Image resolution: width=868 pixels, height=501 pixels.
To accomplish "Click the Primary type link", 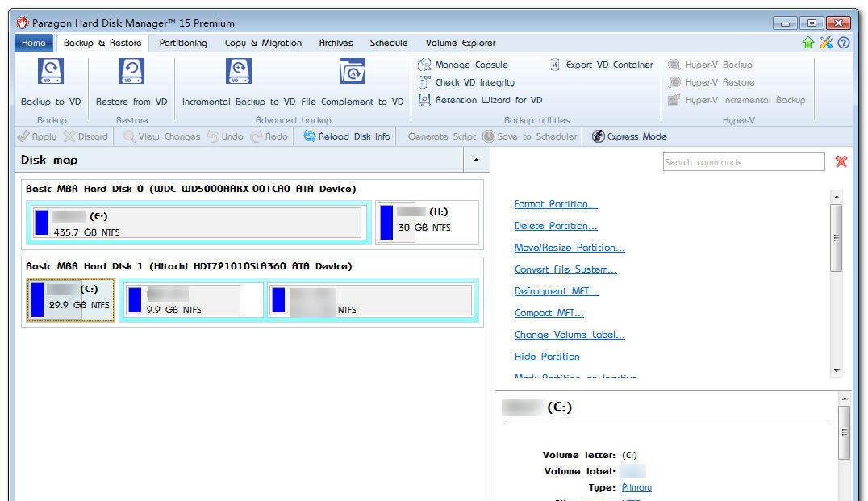I will [636, 488].
